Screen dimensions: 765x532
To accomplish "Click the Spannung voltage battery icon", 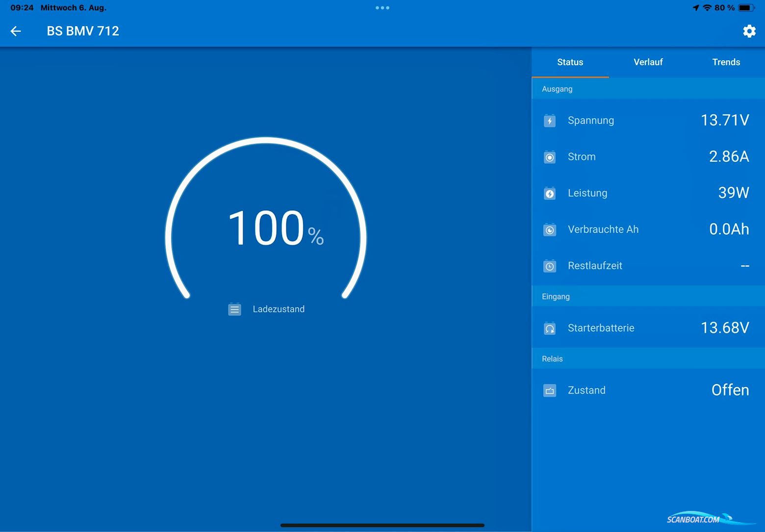I will click(x=550, y=121).
